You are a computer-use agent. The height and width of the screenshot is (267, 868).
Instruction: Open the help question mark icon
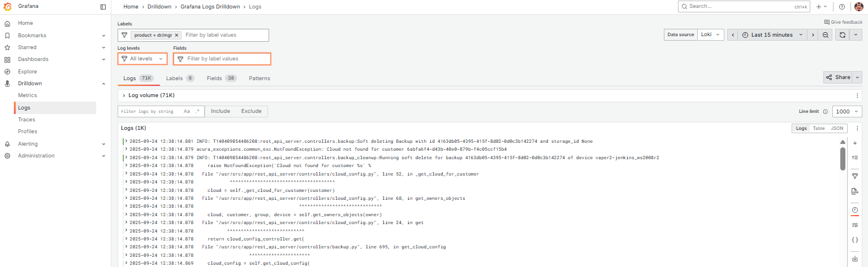point(842,7)
